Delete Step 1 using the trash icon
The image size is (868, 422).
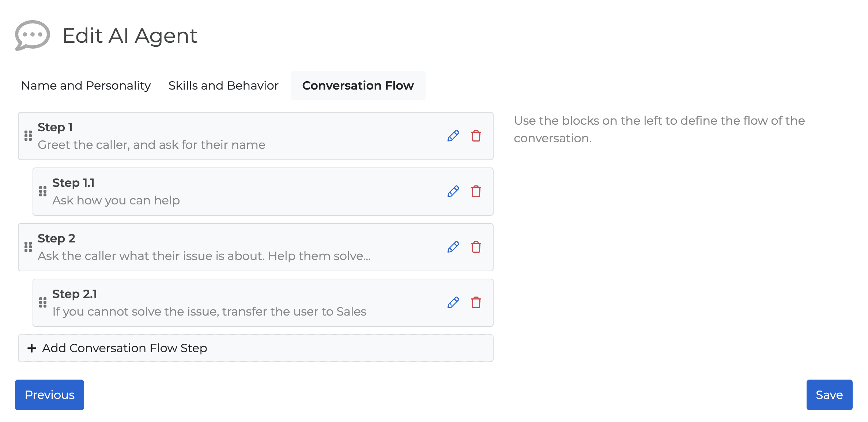[x=476, y=136]
